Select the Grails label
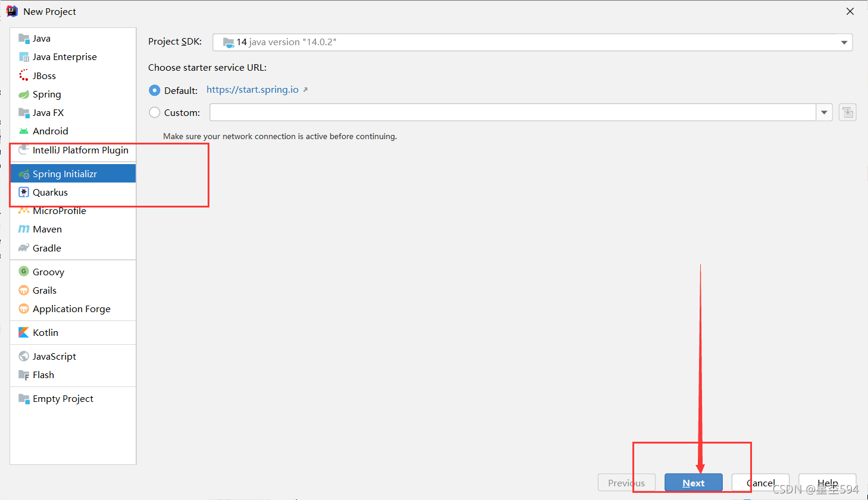868x500 pixels. tap(45, 291)
